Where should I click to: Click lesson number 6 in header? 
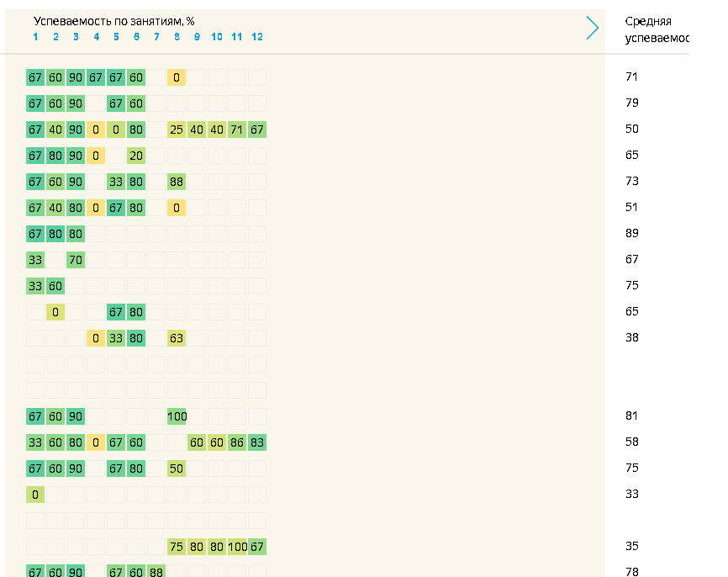point(136,37)
